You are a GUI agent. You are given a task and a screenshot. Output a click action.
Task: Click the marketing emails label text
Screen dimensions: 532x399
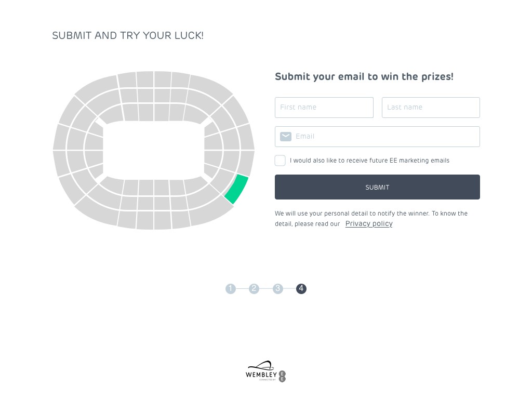369,161
